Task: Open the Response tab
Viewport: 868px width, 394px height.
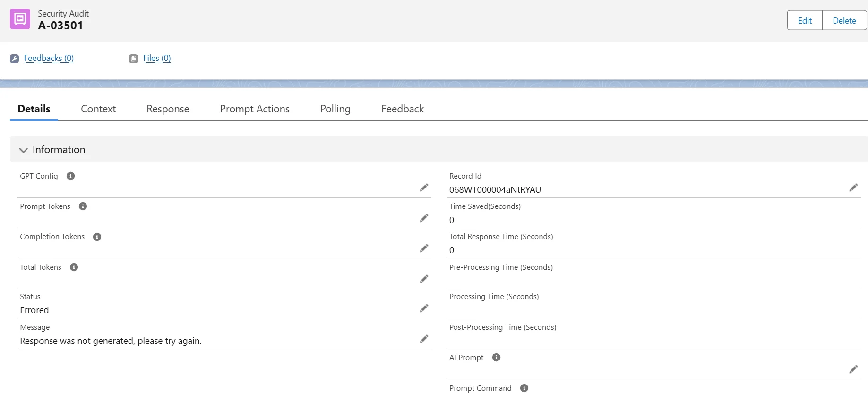Action: click(x=168, y=109)
